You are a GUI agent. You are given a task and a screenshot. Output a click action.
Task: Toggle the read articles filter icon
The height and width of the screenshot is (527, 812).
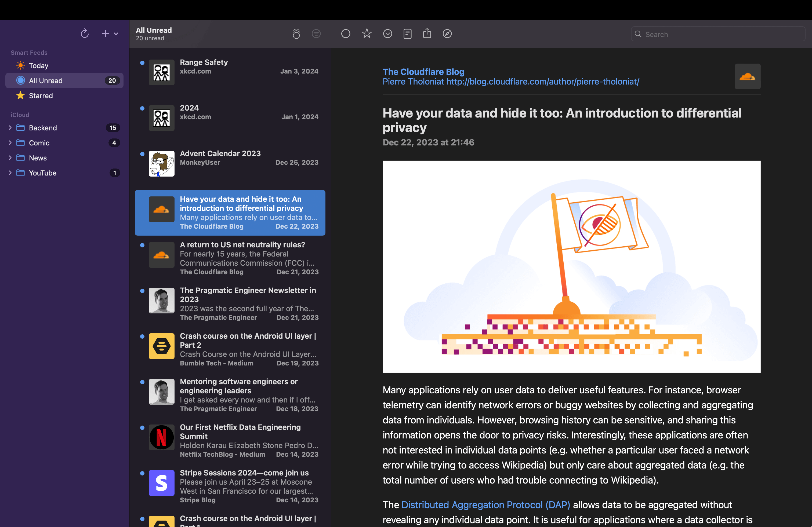coord(316,33)
